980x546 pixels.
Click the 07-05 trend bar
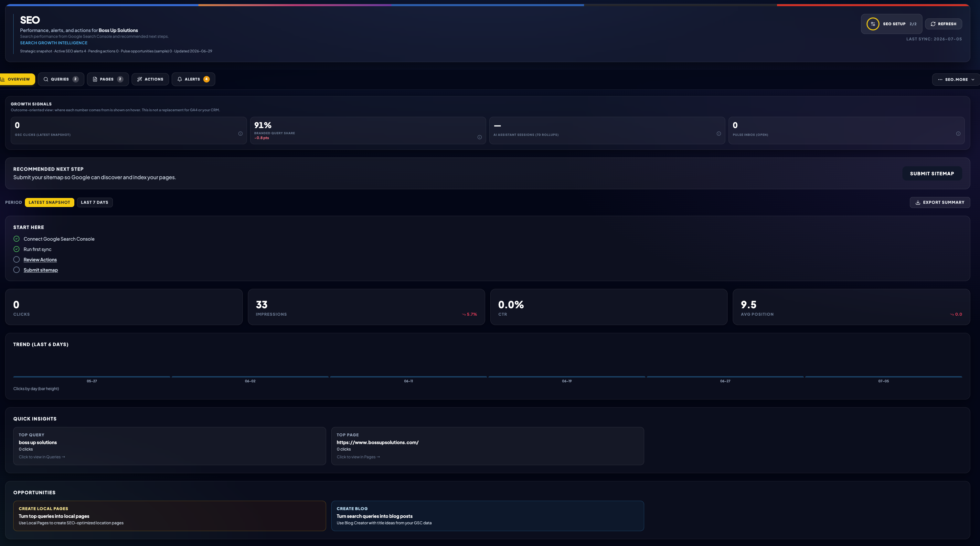tap(883, 377)
